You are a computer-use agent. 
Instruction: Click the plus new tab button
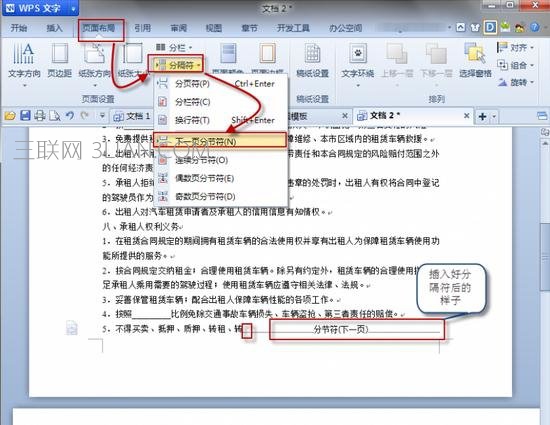click(x=482, y=116)
